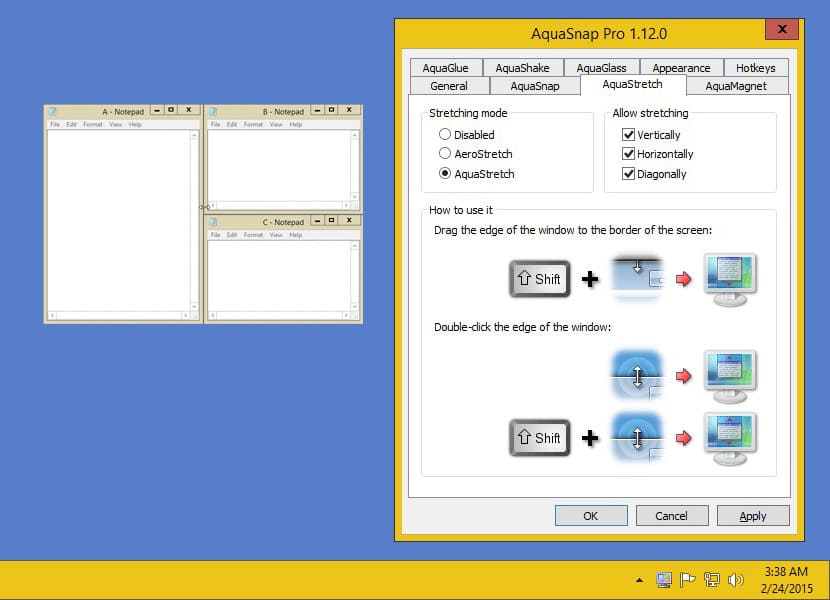This screenshot has height=600, width=830.
Task: Click the monitor icon beside the drag instruction
Action: pos(730,280)
